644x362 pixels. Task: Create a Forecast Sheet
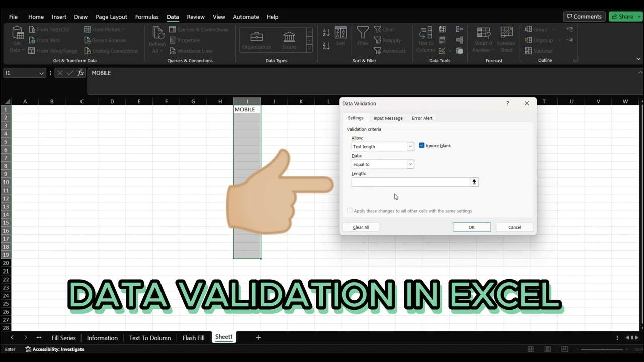506,40
